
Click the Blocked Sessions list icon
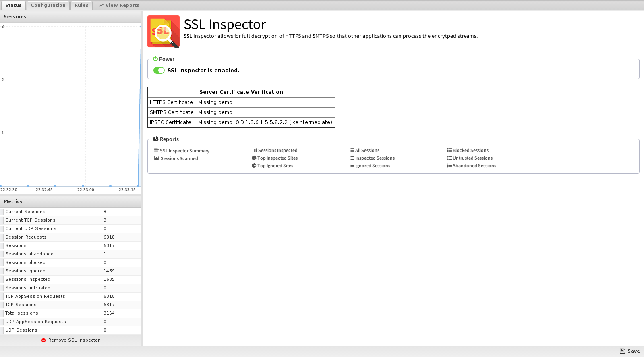449,150
